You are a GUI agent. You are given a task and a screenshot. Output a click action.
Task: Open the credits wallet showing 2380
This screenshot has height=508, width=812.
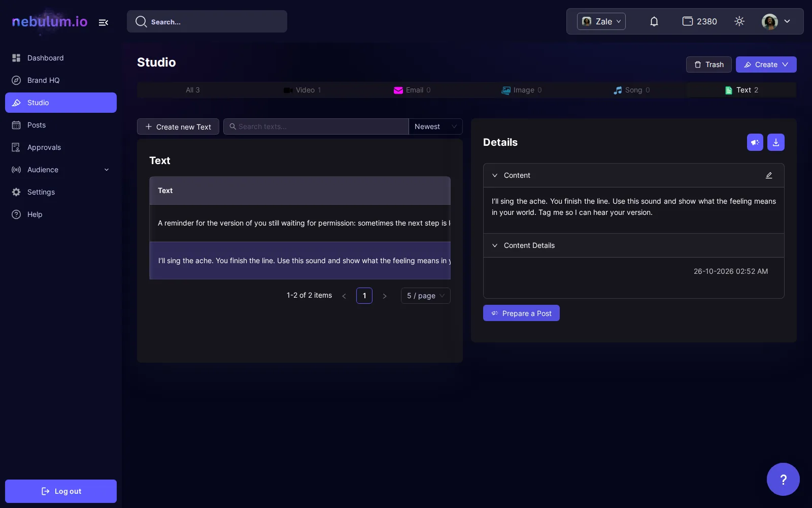point(699,21)
